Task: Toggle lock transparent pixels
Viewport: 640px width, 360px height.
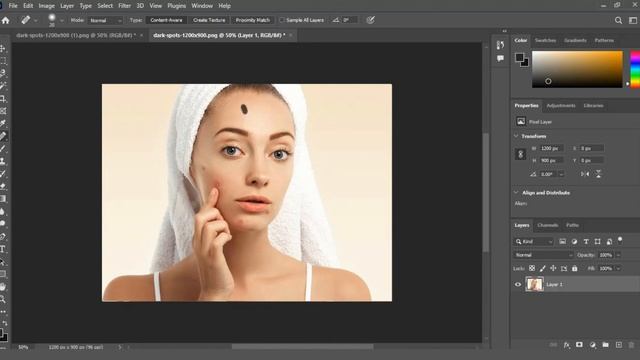Action: coord(532,268)
